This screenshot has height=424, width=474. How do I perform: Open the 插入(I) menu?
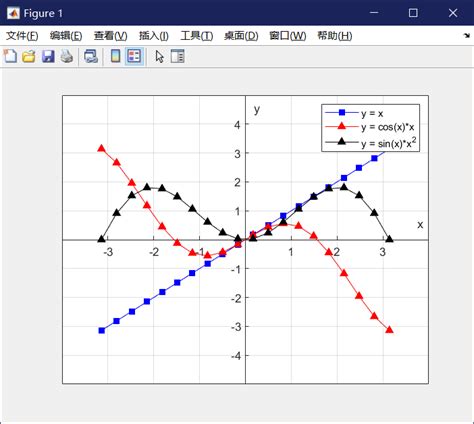[x=154, y=36]
